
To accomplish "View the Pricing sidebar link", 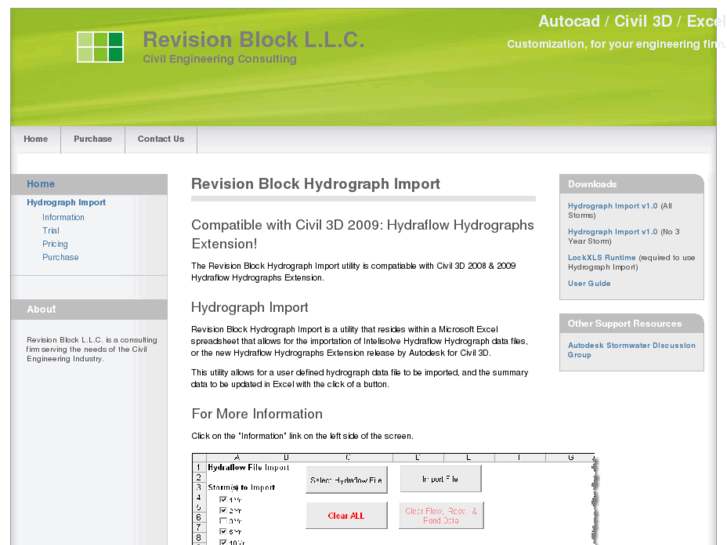I will [55, 244].
